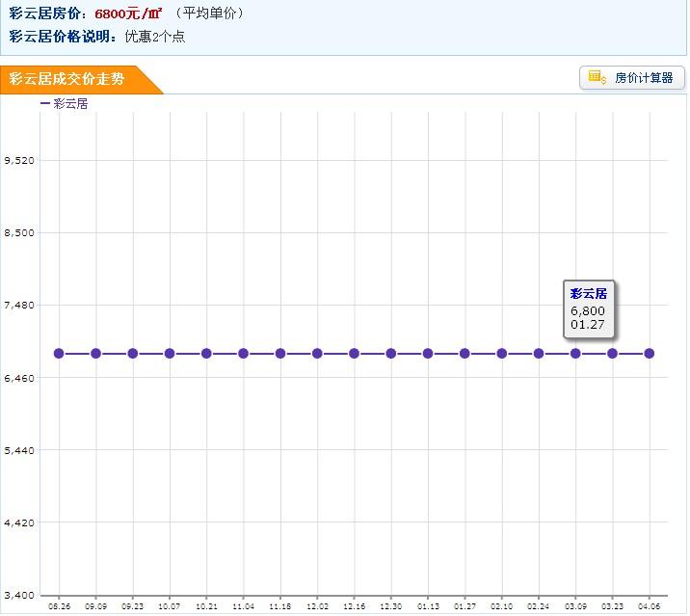The width and height of the screenshot is (690, 616).
Task: Click the data point for 11.04
Action: tap(244, 354)
